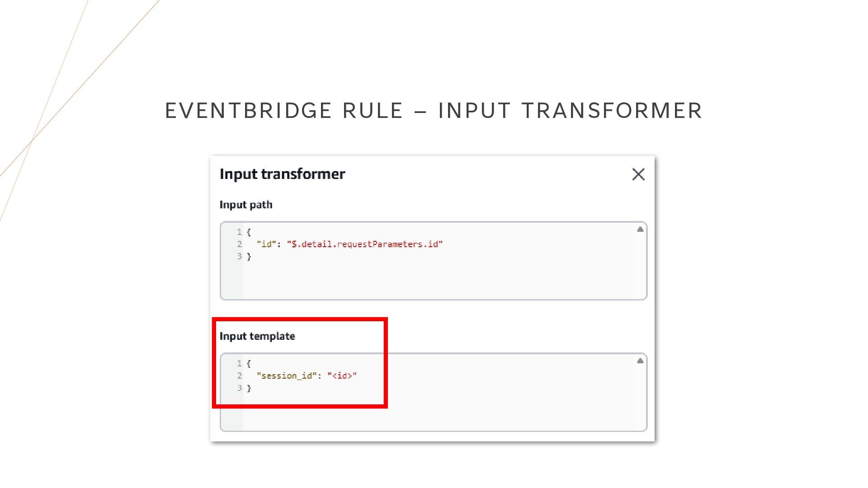This screenshot has height=488, width=868.
Task: Click the Input path label
Action: pos(246,205)
